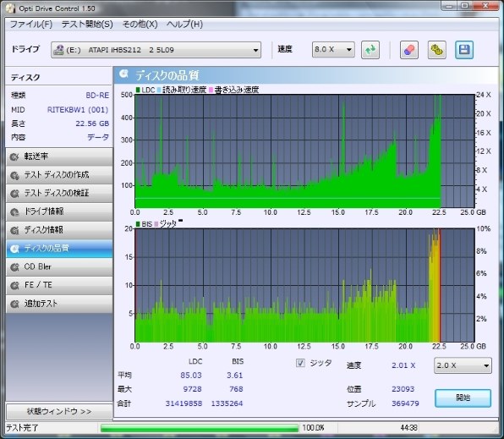Open the その他(X) menu
The image size is (504, 439).
140,25
